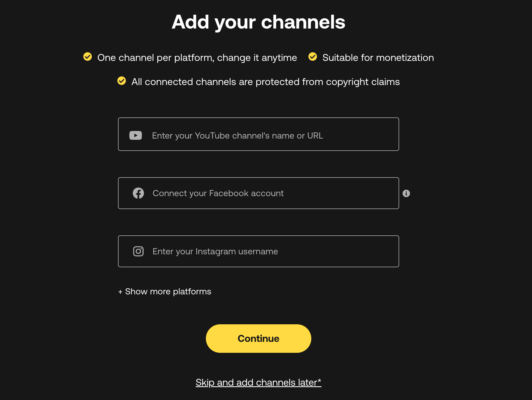Click checkmark beside copyright claims protection text
Screen dimensions: 532x400
tap(122, 81)
